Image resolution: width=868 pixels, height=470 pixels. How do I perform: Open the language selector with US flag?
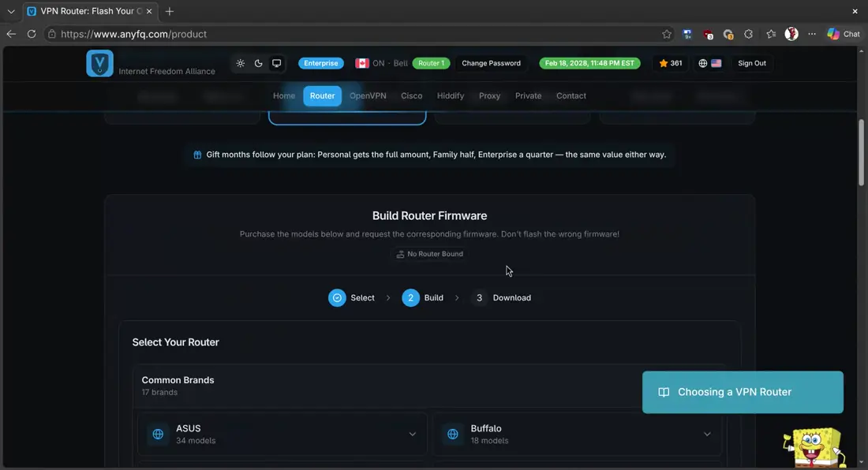(709, 63)
